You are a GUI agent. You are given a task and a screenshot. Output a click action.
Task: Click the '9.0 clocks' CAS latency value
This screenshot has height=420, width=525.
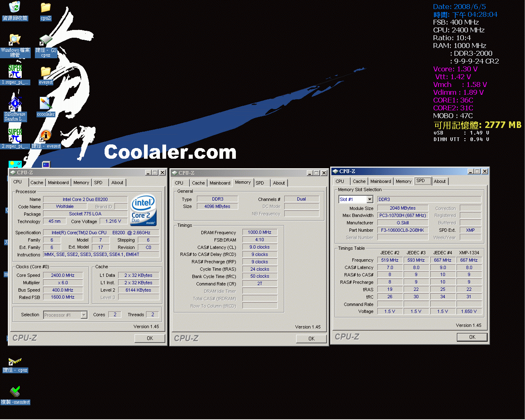click(260, 247)
